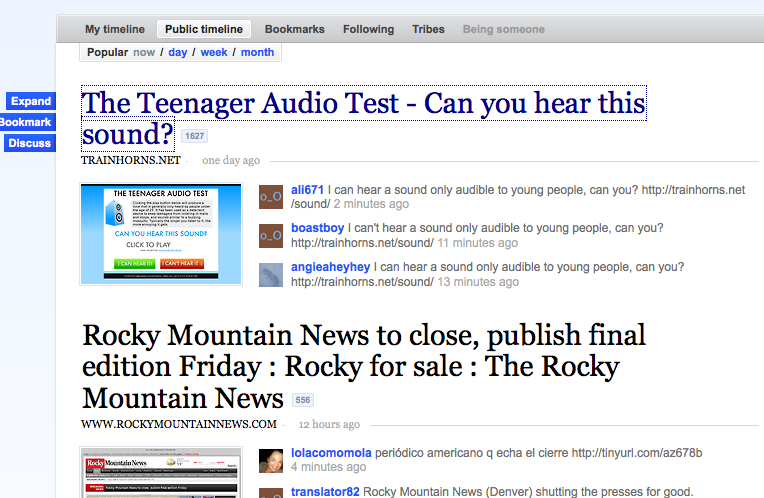Open translator82's profile link
764x498 pixels.
point(325,492)
